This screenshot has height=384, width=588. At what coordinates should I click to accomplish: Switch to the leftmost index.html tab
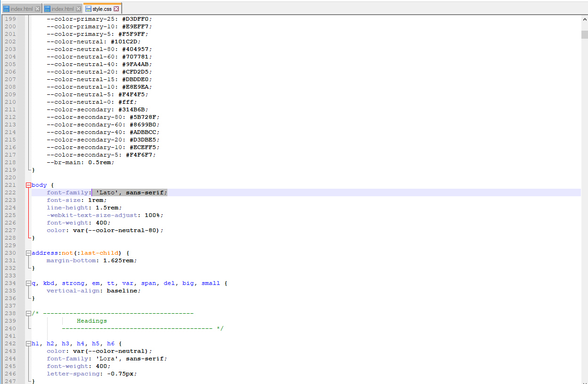[x=22, y=9]
